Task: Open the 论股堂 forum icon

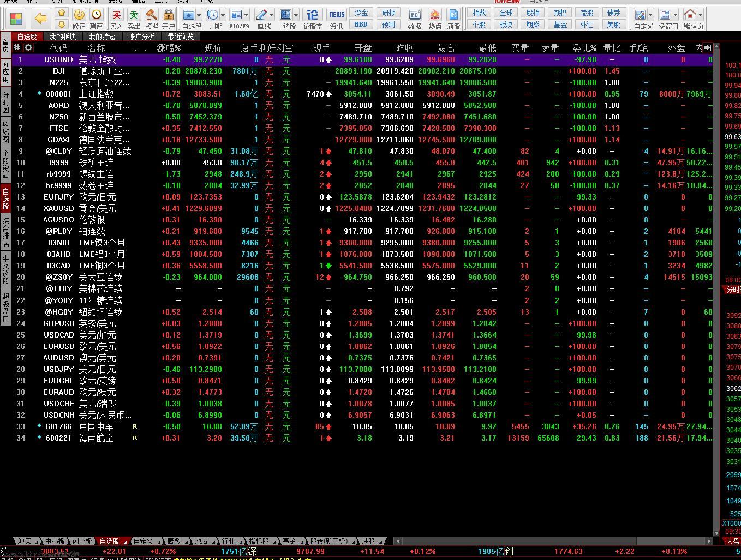Action: [x=313, y=15]
